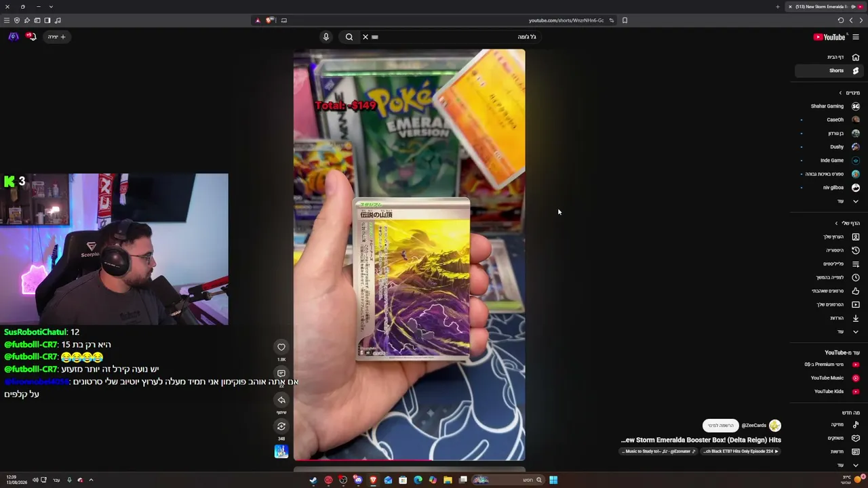Open Steam from the taskbar
The width and height of the screenshot is (868, 488).
pyautogui.click(x=313, y=480)
